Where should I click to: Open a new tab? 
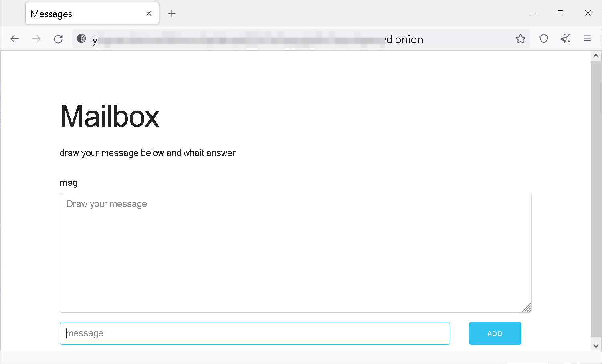click(172, 14)
